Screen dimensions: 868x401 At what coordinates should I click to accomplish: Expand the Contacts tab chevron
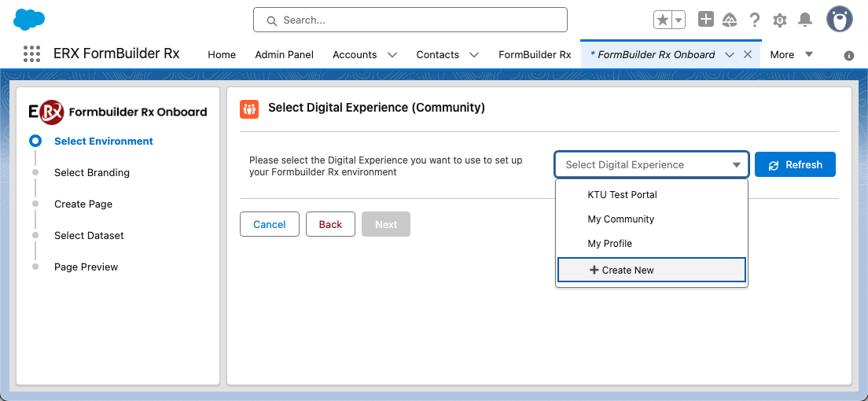tap(474, 55)
